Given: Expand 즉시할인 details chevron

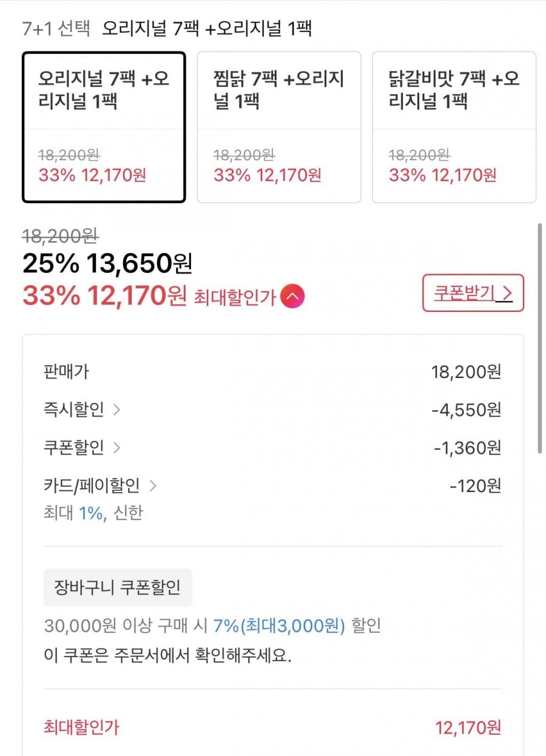Looking at the screenshot, I should (117, 410).
